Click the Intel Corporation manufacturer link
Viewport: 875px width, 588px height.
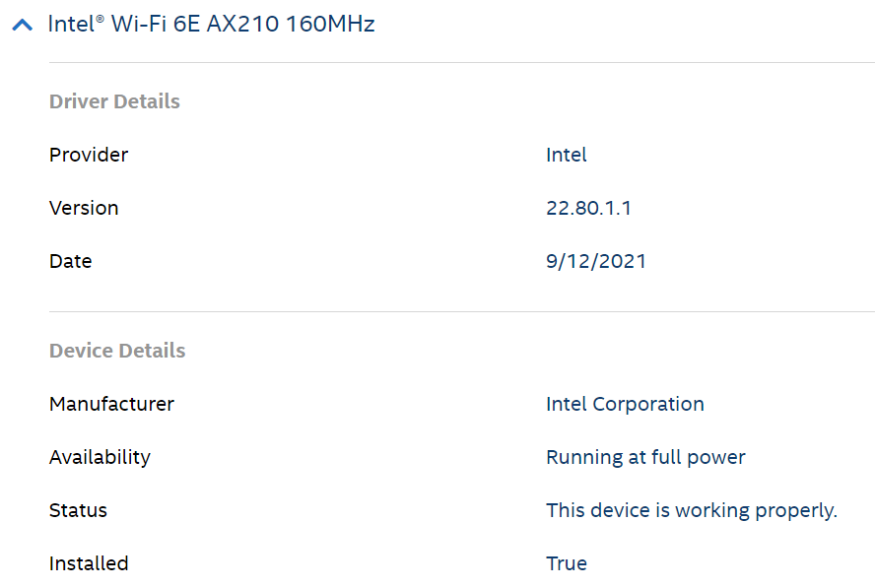click(625, 404)
